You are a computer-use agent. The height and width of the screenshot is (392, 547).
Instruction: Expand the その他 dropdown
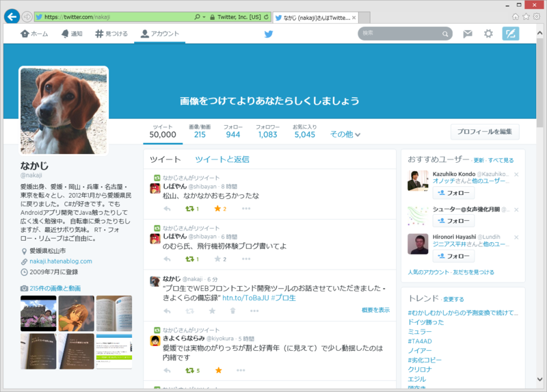(345, 134)
